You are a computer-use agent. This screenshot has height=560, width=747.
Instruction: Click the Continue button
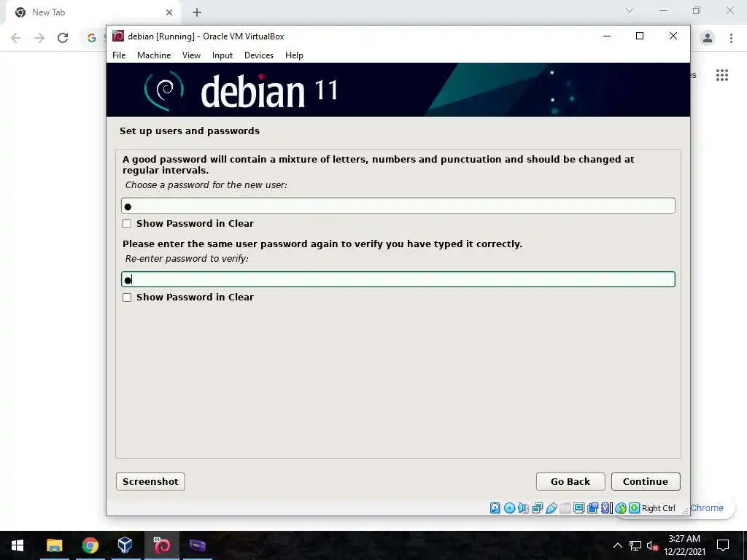coord(646,481)
